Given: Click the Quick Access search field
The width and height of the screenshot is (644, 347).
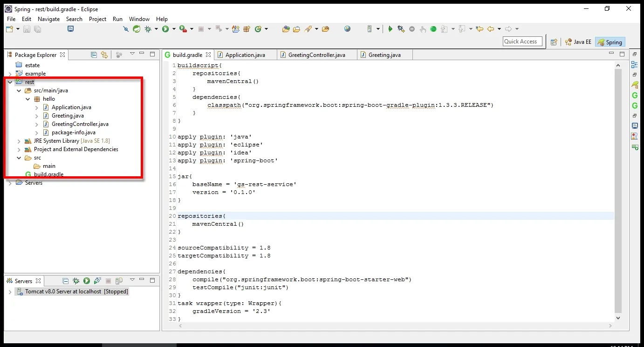Looking at the screenshot, I should (522, 42).
